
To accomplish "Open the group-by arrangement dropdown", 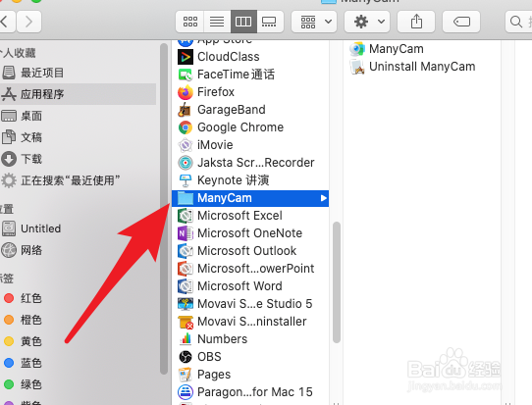I will pyautogui.click(x=314, y=22).
